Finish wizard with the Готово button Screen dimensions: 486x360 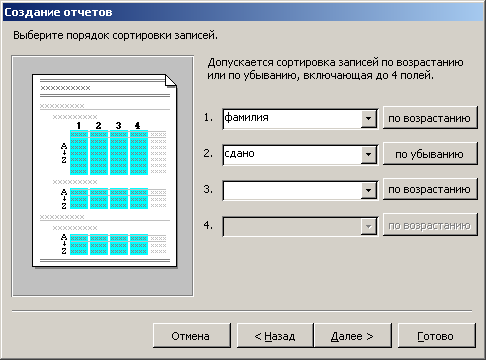coord(436,336)
